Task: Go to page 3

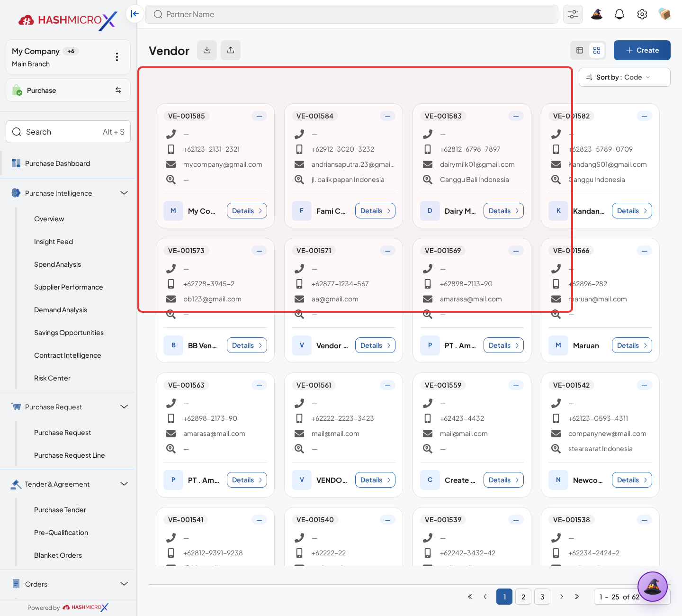Action: coord(542,597)
